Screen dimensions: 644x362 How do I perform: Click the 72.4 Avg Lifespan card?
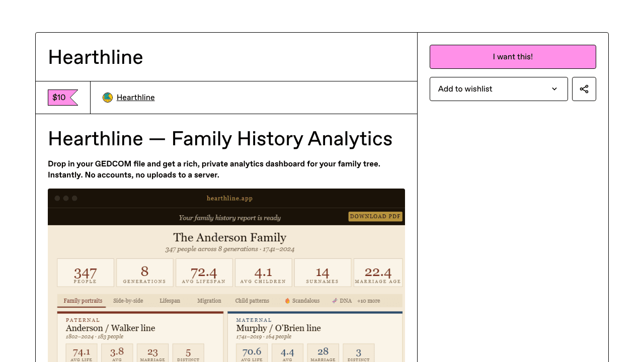(204, 273)
